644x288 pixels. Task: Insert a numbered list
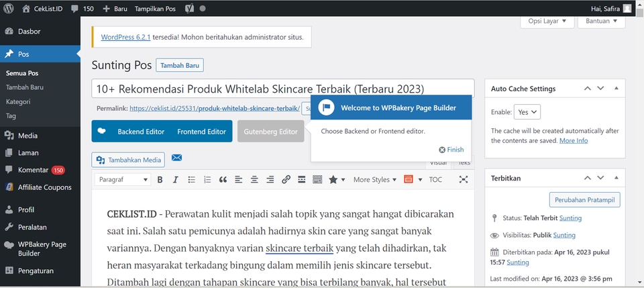coord(207,179)
